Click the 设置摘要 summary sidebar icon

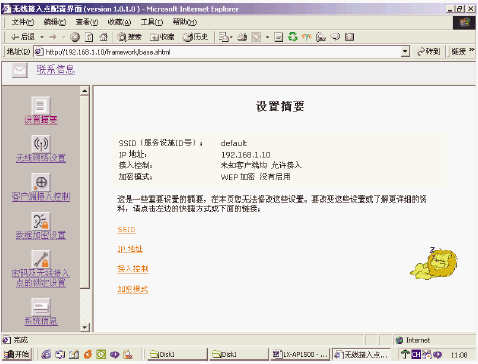(41, 105)
